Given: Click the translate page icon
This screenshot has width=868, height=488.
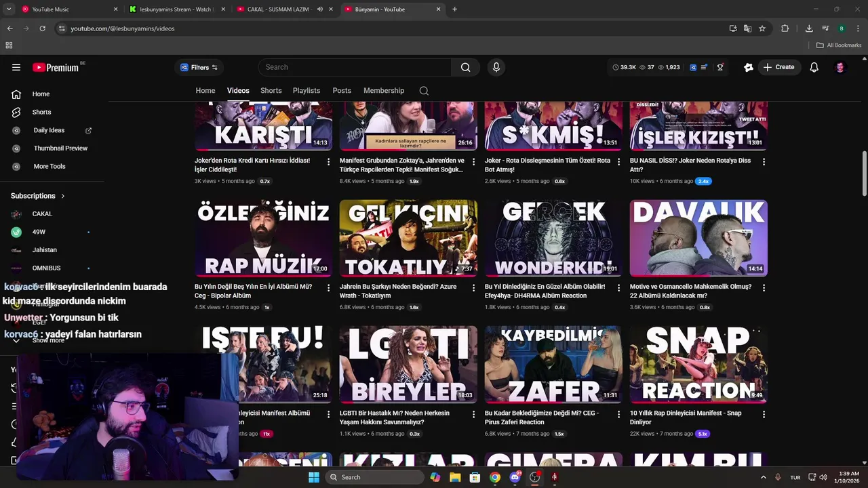Looking at the screenshot, I should pyautogui.click(x=747, y=28).
